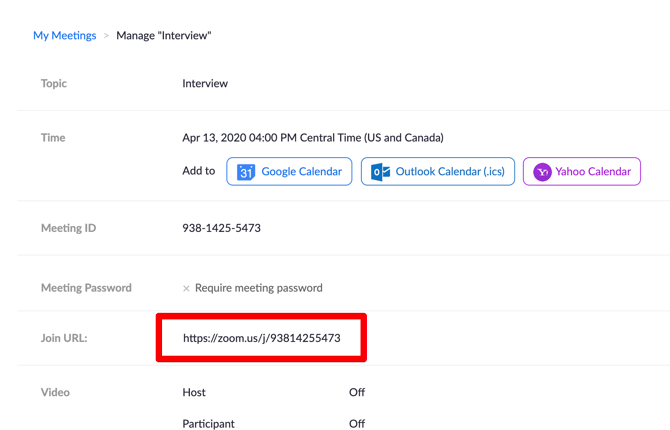This screenshot has height=430, width=670.
Task: Go back to My Meetings
Action: (x=64, y=35)
